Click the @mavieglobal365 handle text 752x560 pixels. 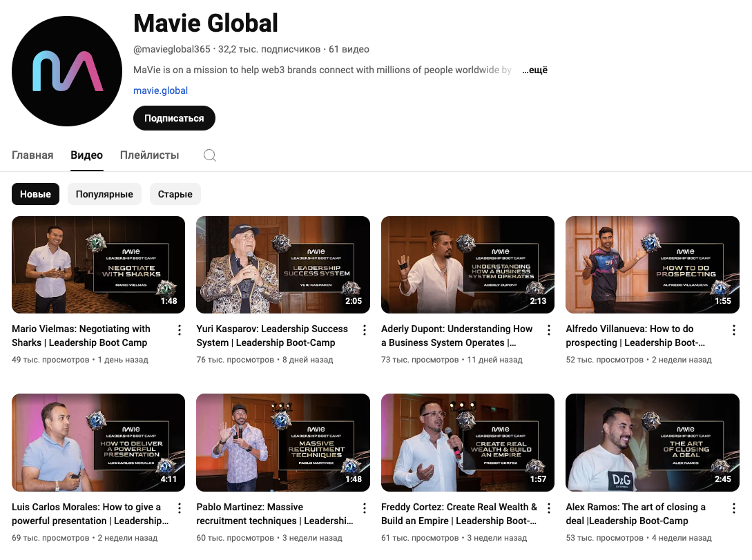[172, 50]
